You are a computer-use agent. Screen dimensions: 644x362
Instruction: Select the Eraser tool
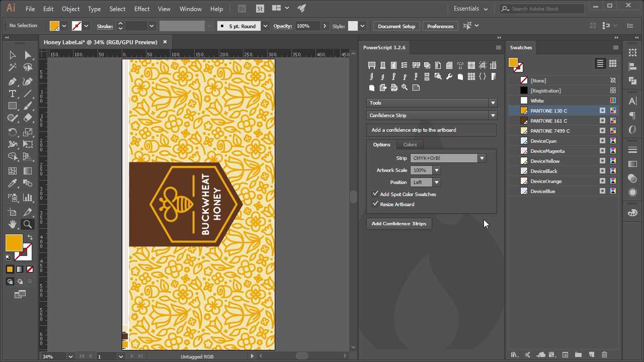[x=28, y=119]
